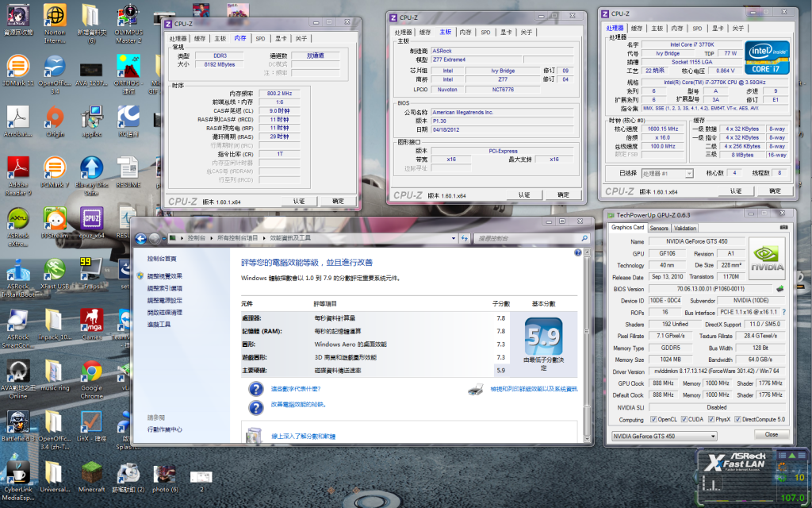
Task: Open the Battlefield 3 desktop icon
Action: 18,425
